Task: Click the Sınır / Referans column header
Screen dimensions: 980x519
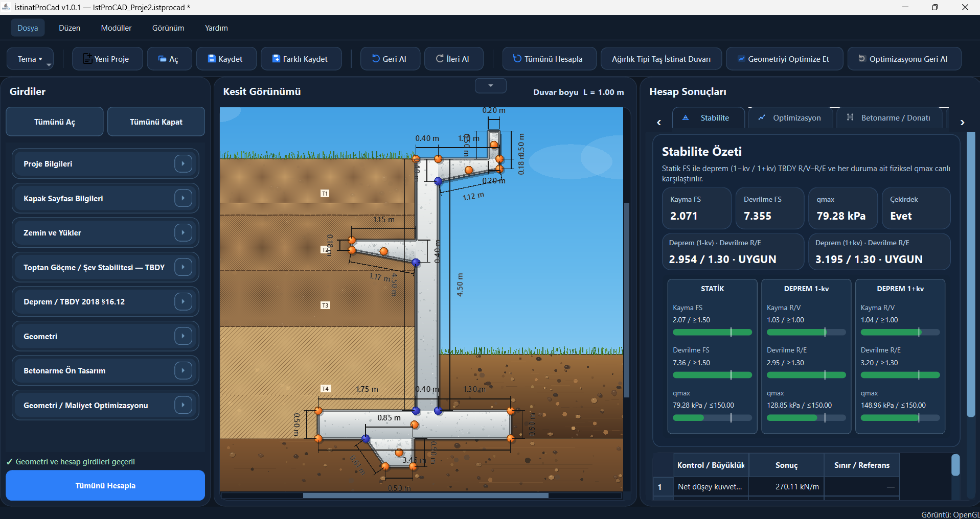Action: (862, 465)
